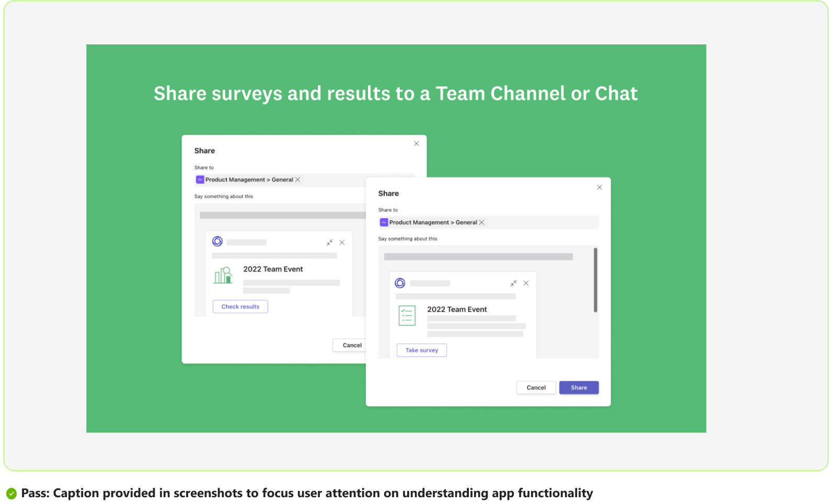Click the purple team icon in front dialog
This screenshot has height=504, width=829.
point(384,222)
